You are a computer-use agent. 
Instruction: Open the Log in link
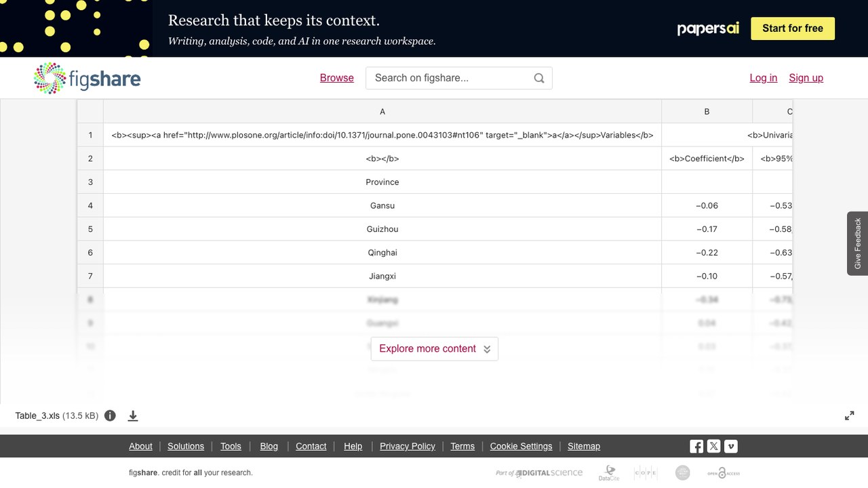click(764, 78)
